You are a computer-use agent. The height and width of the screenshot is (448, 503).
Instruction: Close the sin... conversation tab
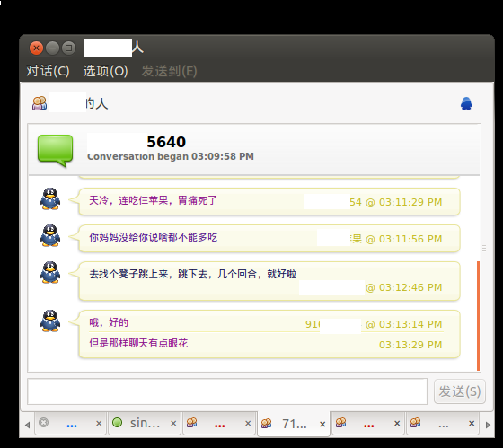[x=173, y=423]
